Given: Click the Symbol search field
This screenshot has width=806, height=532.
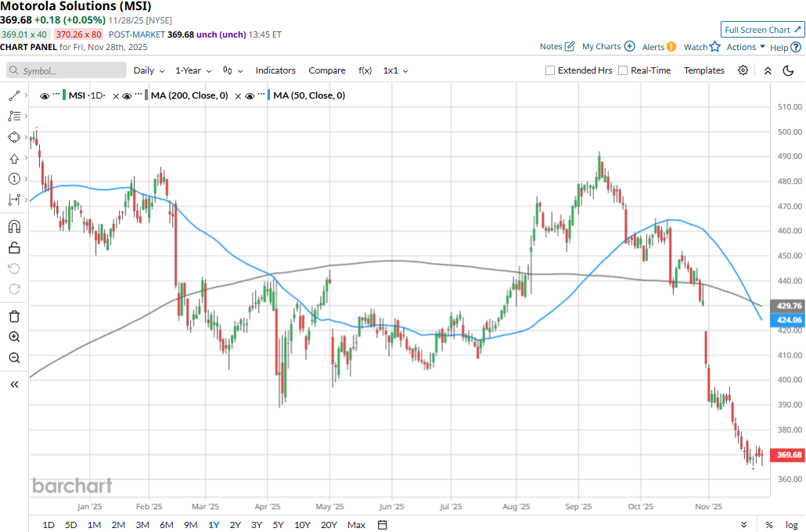Looking at the screenshot, I should [x=67, y=70].
